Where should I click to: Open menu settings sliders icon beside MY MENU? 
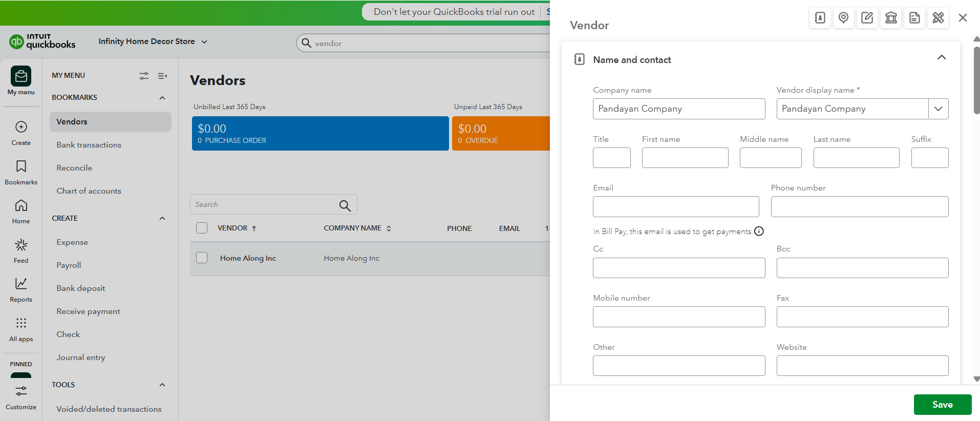pyautogui.click(x=144, y=76)
